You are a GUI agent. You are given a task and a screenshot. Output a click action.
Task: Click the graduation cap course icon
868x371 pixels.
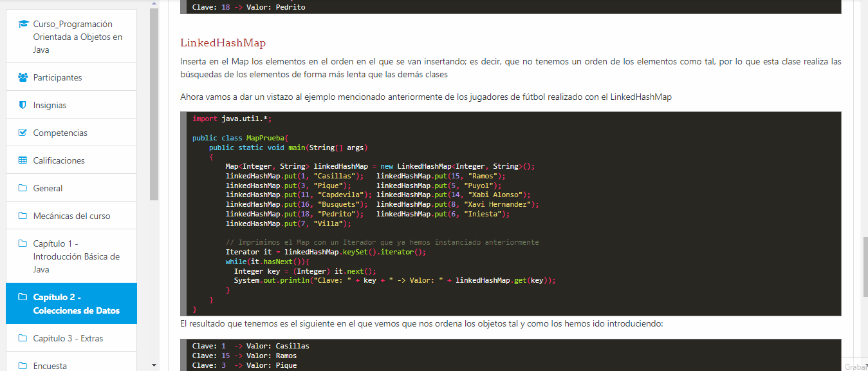click(23, 24)
